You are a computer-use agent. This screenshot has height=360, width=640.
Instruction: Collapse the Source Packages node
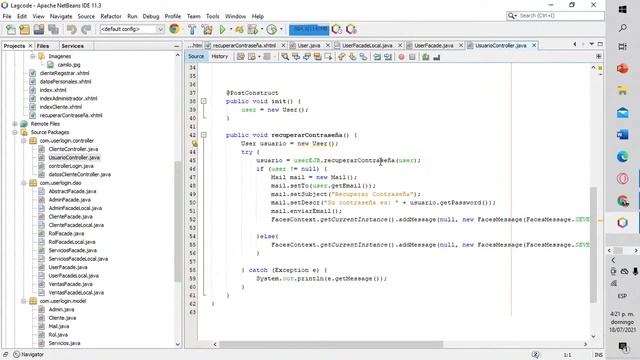[15, 132]
